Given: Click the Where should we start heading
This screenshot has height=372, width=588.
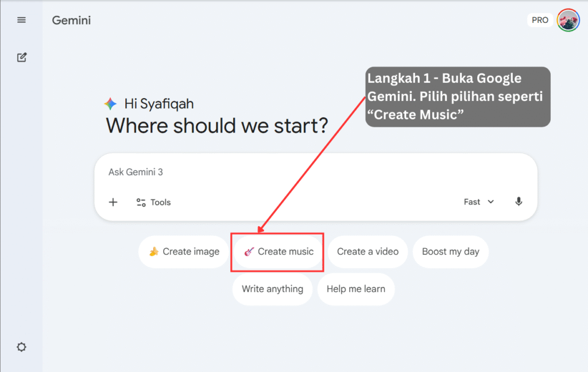Looking at the screenshot, I should 217,125.
